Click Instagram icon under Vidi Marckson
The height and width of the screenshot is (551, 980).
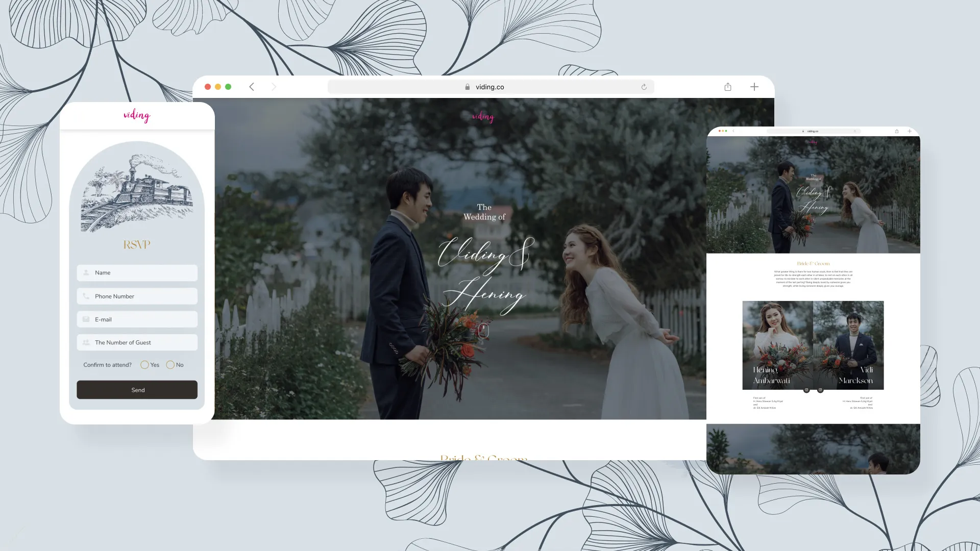[x=820, y=390]
